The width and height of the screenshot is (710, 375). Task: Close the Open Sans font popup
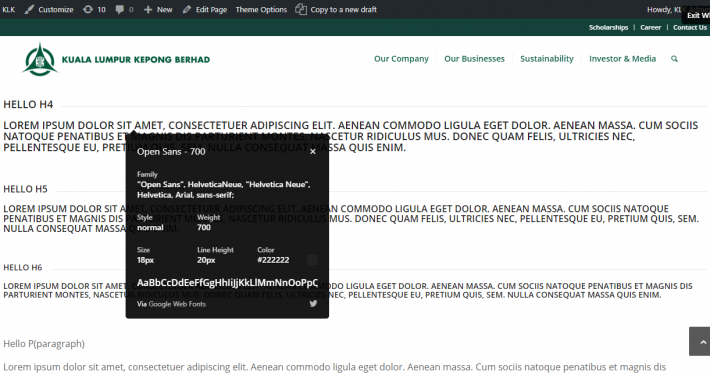(x=313, y=152)
